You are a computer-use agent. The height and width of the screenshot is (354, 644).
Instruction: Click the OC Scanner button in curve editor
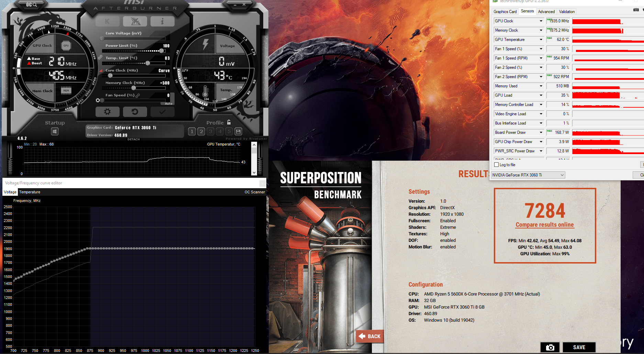point(255,192)
